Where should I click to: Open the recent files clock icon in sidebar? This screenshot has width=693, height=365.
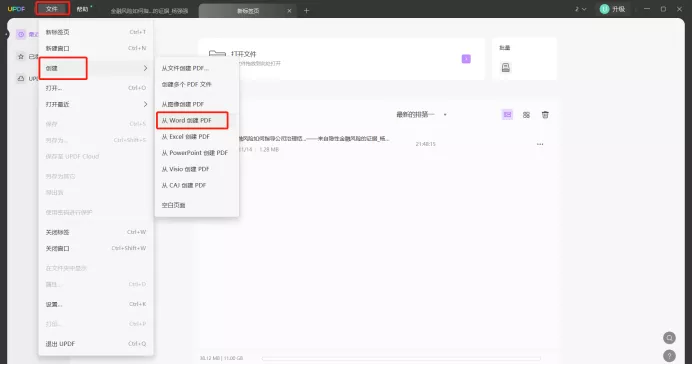click(x=21, y=34)
